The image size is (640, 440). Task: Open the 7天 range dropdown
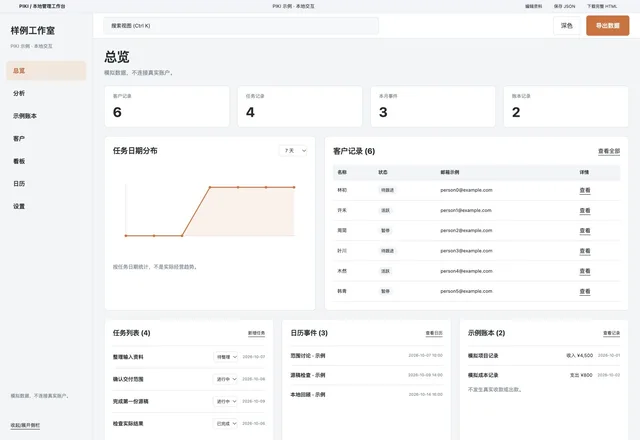(x=293, y=151)
